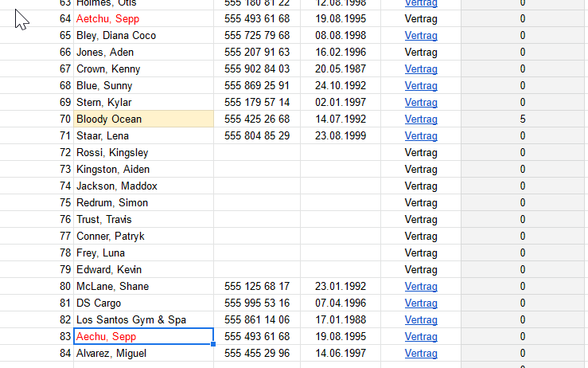Open Vertrag link for Bloody Ocean

click(421, 119)
